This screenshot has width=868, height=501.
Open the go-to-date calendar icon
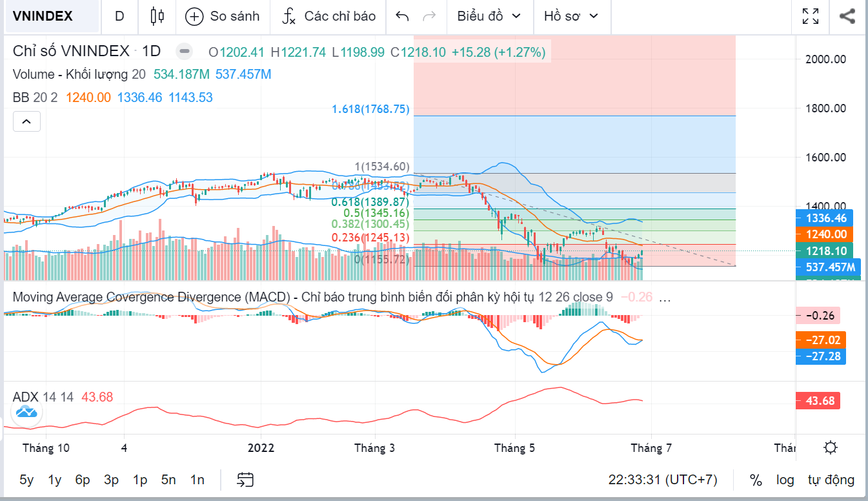point(245,480)
